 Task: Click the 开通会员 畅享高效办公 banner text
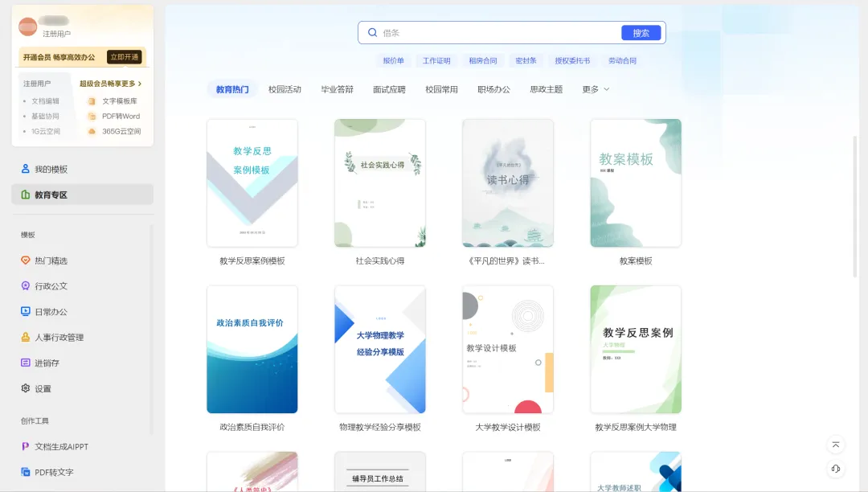[59, 57]
